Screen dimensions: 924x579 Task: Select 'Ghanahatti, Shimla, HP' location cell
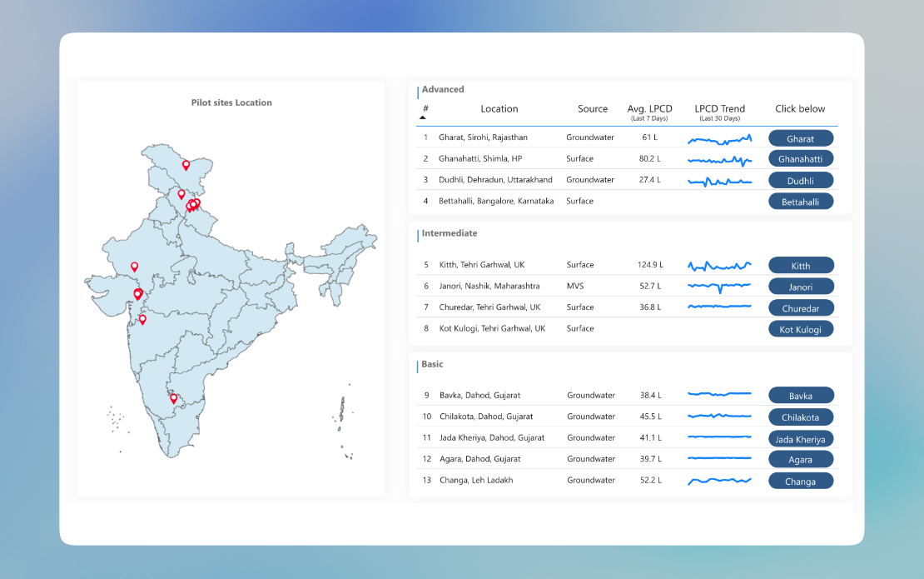(x=480, y=158)
